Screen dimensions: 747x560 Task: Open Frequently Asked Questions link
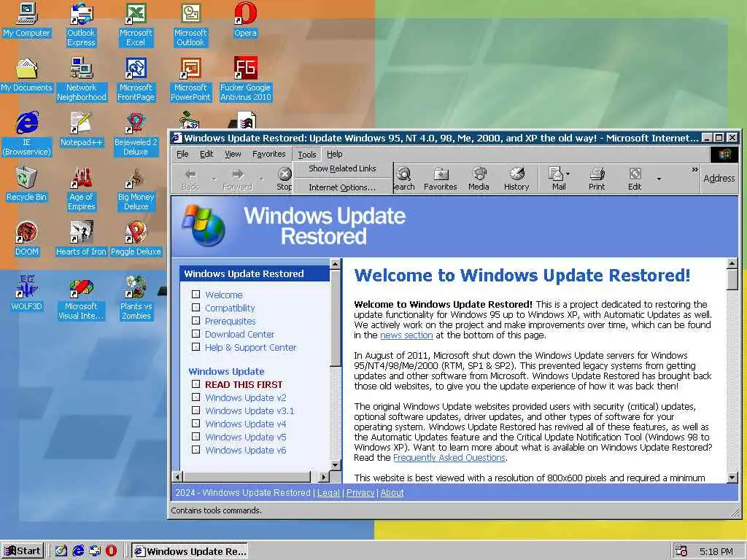(x=449, y=458)
